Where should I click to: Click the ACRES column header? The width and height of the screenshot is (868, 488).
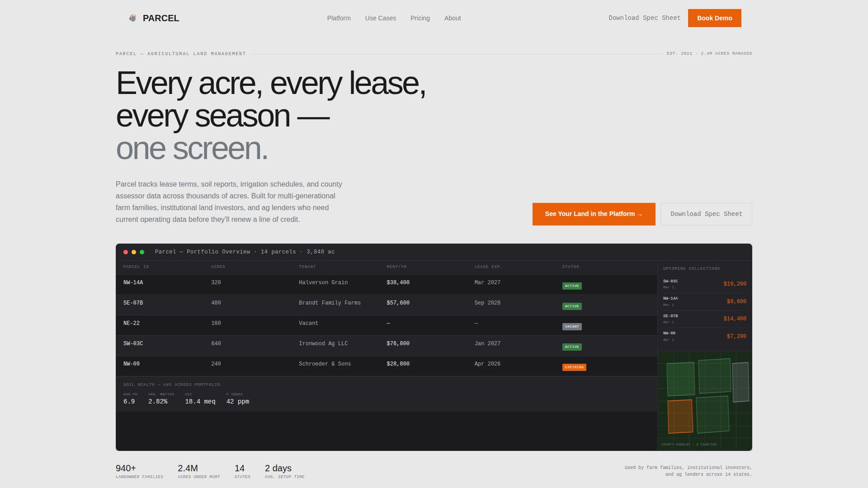coord(218,267)
